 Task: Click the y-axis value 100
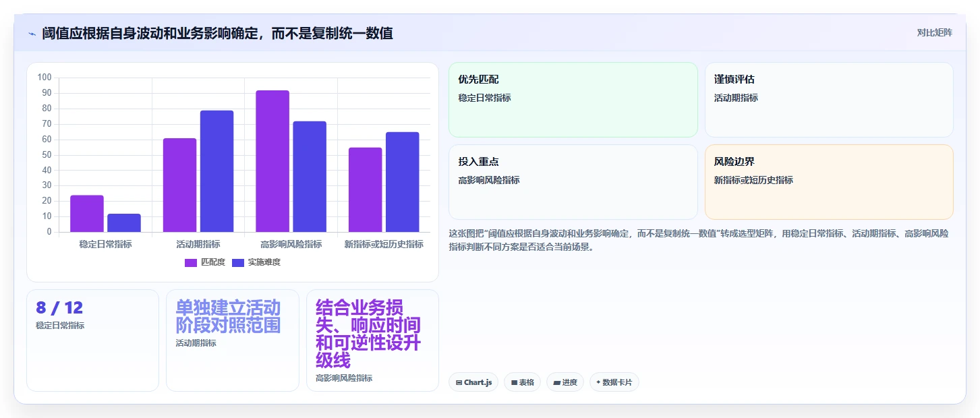(45, 78)
